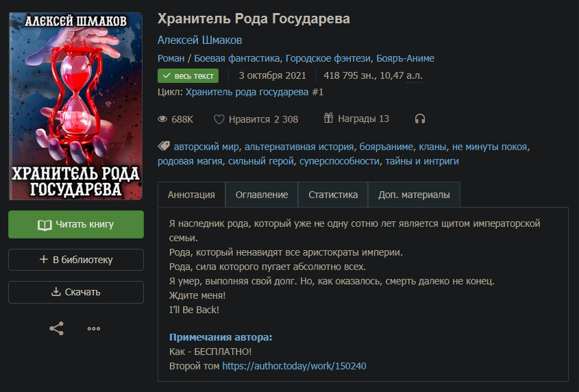This screenshot has height=392, width=579.
Task: Click the 418 795 зн. character count
Action: click(350, 75)
